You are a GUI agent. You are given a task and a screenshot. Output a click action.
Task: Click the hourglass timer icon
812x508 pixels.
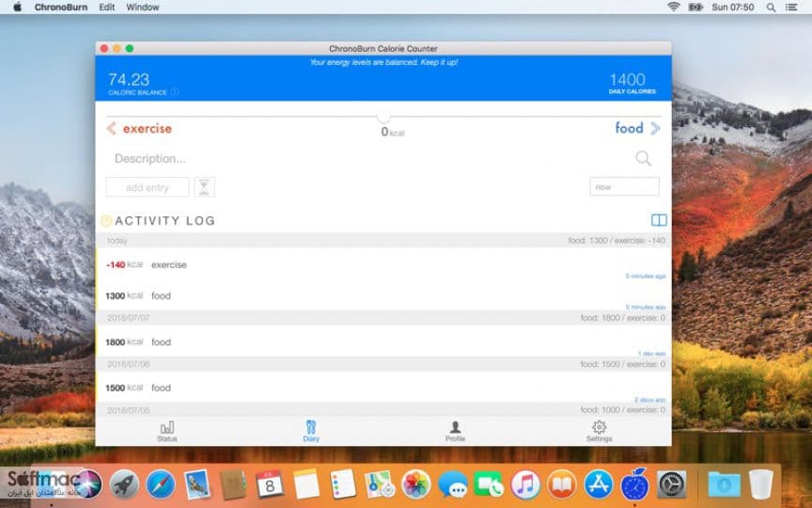click(x=204, y=186)
